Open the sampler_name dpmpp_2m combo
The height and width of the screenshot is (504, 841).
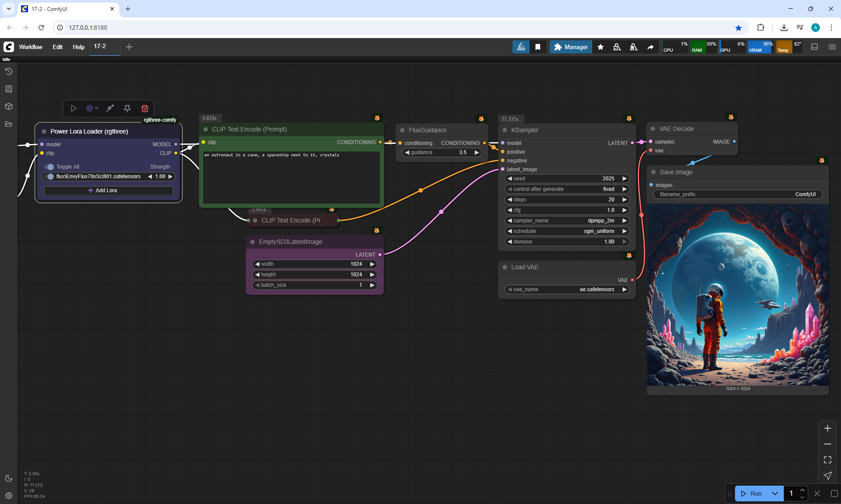[x=567, y=221]
